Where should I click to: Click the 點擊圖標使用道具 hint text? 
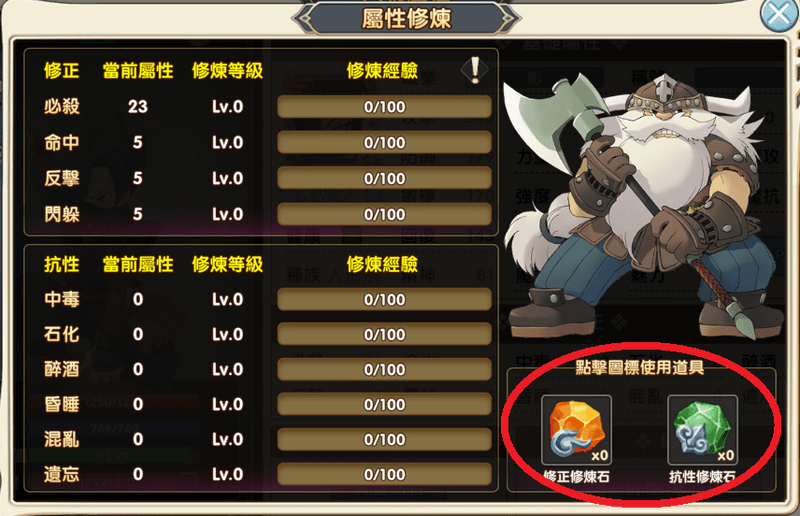639,367
